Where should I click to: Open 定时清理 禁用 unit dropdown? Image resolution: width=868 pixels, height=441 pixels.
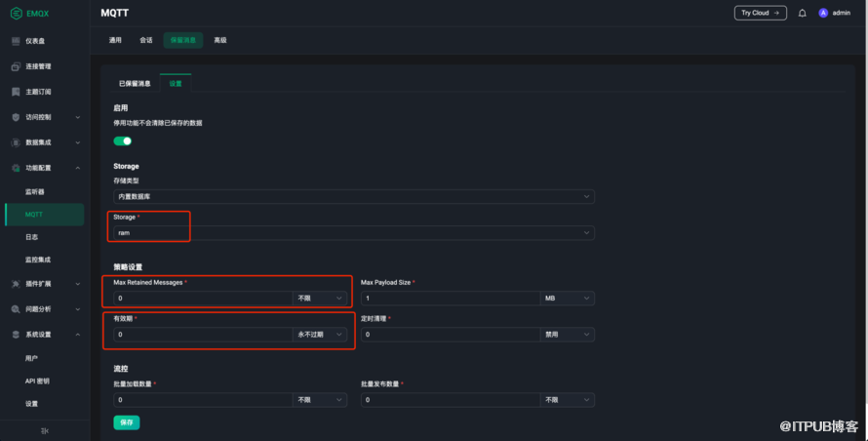(568, 335)
